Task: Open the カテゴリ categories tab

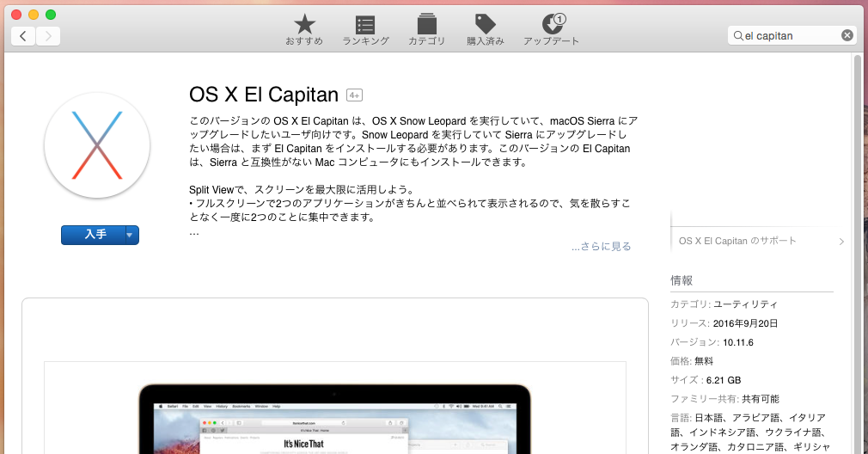Action: tap(427, 30)
